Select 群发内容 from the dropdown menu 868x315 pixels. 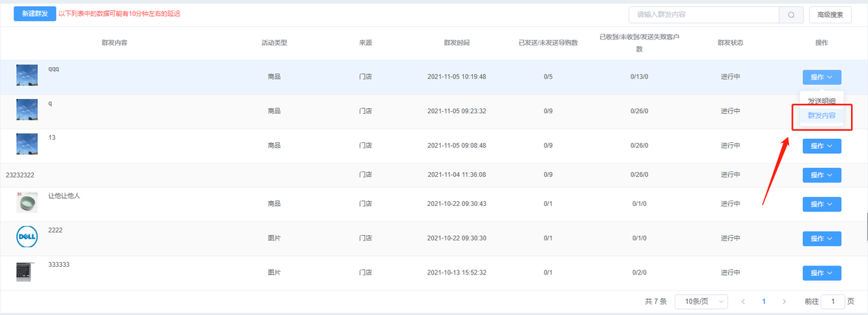821,116
